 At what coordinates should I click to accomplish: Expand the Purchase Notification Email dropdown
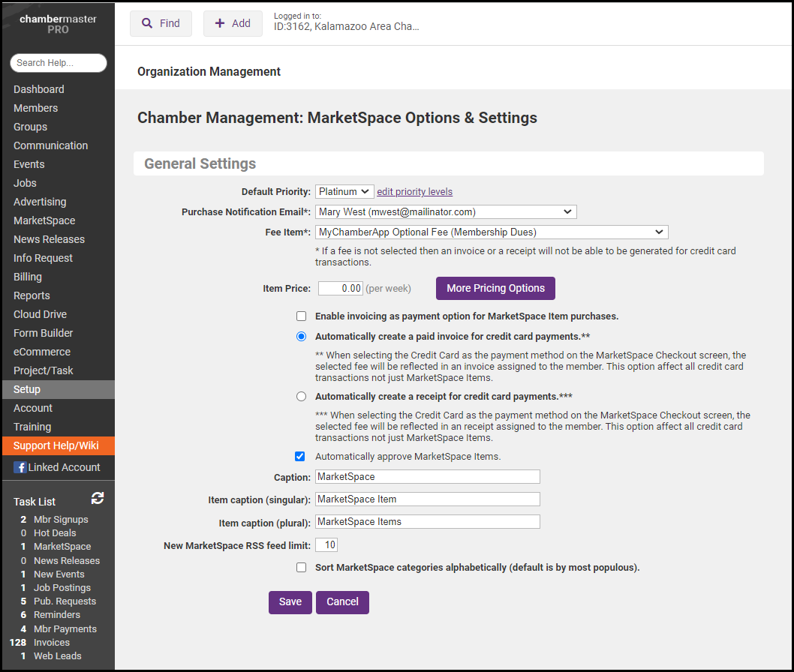(x=446, y=212)
